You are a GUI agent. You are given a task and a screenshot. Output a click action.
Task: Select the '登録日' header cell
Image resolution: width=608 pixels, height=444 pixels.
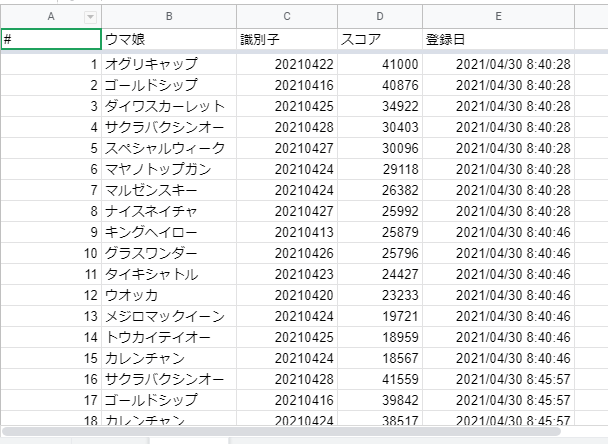coord(499,39)
